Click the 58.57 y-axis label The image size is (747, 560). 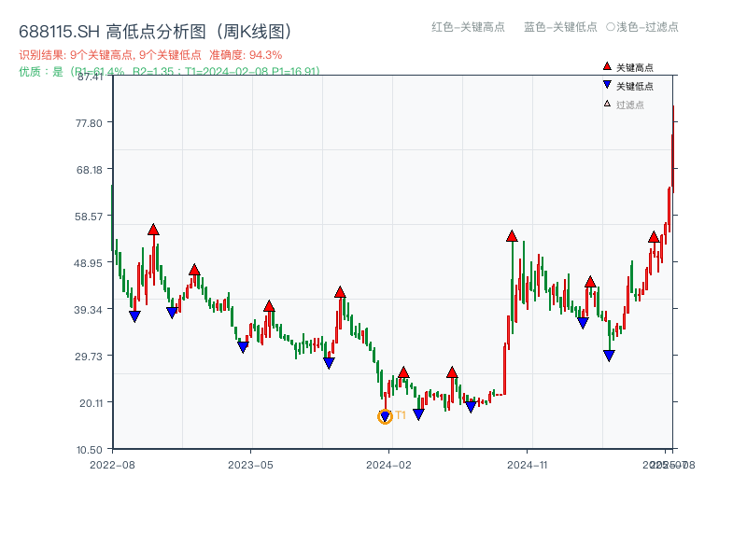[x=89, y=217]
